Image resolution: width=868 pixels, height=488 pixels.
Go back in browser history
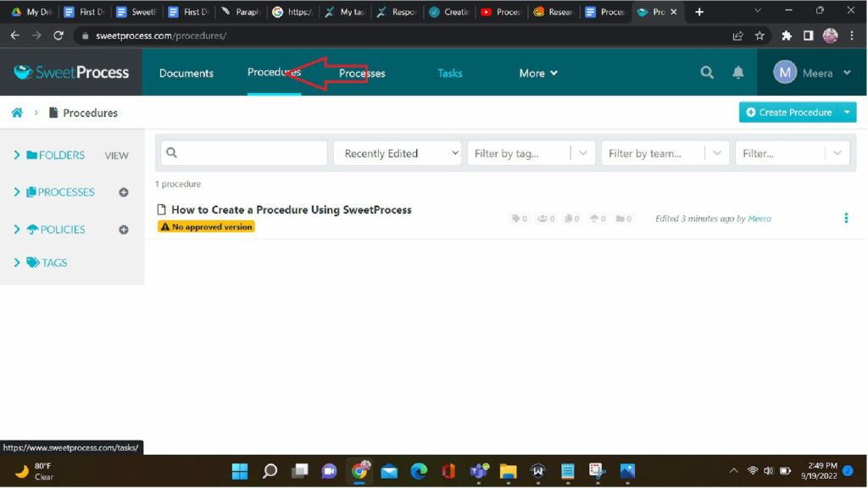(15, 36)
